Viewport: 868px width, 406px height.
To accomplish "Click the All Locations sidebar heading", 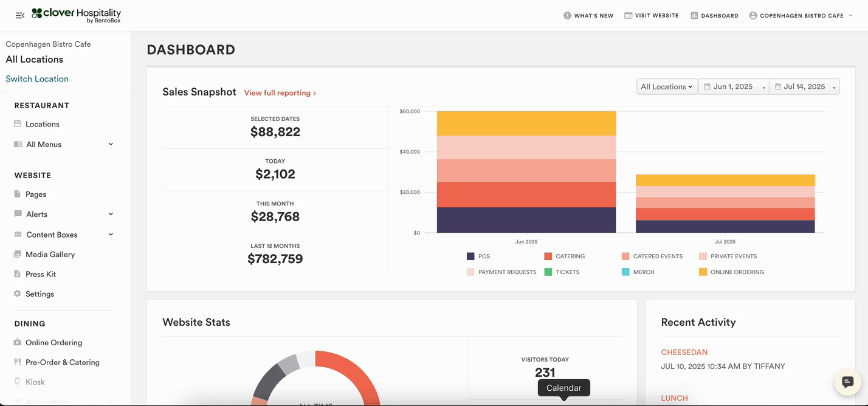I will 35,60.
